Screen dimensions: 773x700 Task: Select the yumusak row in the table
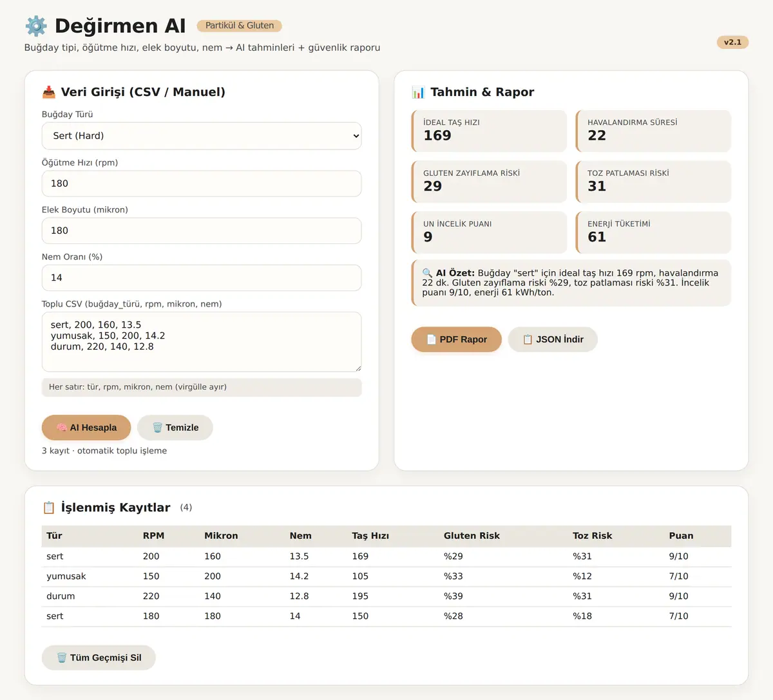click(386, 576)
